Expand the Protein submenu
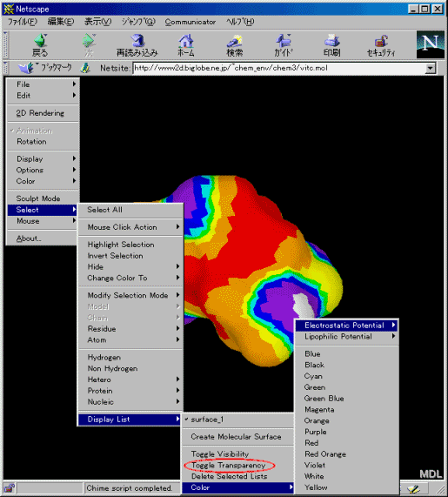Image resolution: width=448 pixels, height=497 pixels. pos(130,391)
